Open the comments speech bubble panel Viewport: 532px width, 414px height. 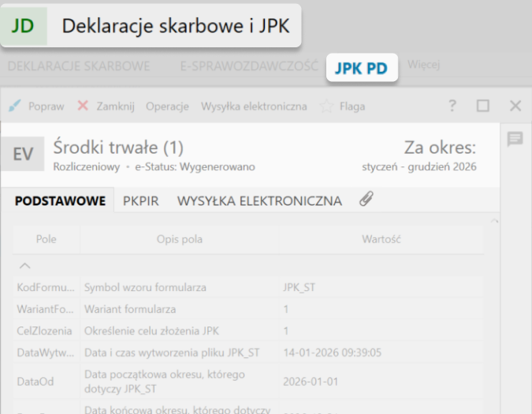pyautogui.click(x=515, y=140)
